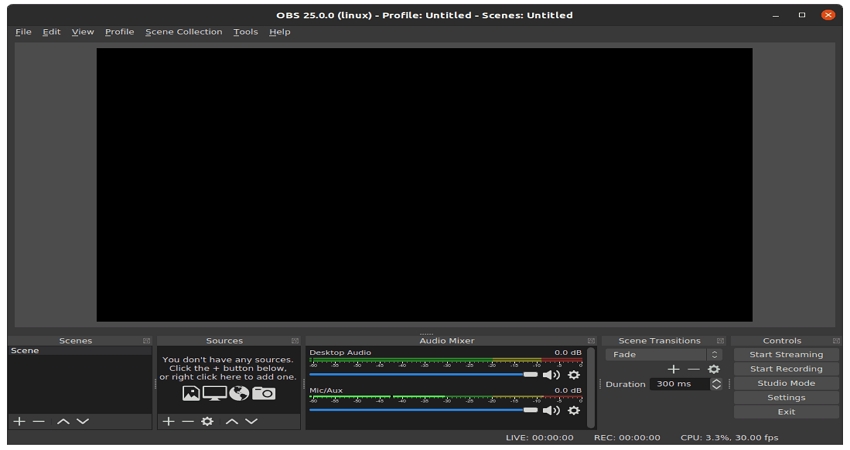Click the Mic/Aux level meter

pyautogui.click(x=446, y=397)
